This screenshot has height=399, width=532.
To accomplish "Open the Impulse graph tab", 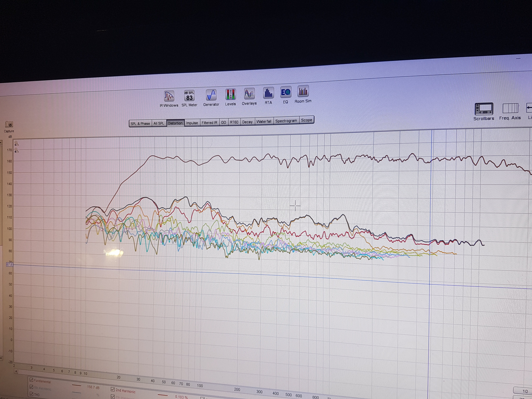I will pos(192,123).
